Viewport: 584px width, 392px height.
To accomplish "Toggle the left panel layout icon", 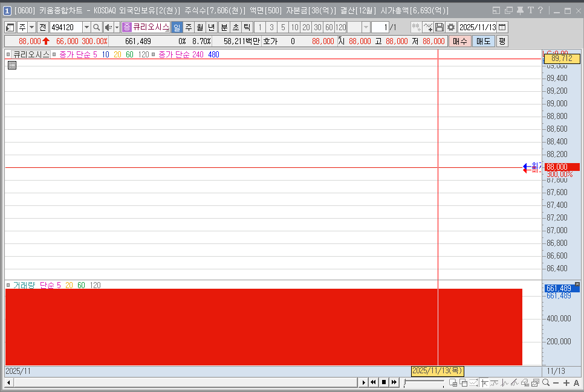I will pos(10,27).
